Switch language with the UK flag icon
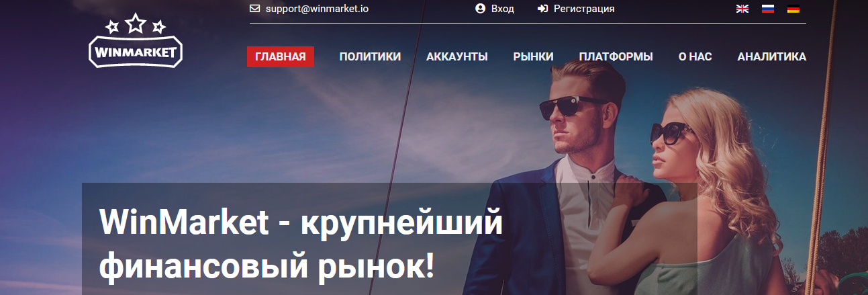 742,9
